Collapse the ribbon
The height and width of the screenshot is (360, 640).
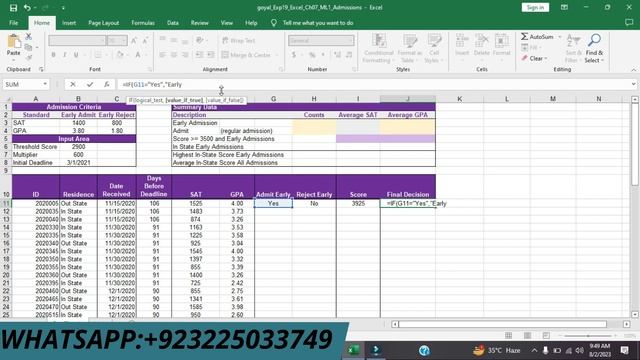pyautogui.click(x=633, y=70)
